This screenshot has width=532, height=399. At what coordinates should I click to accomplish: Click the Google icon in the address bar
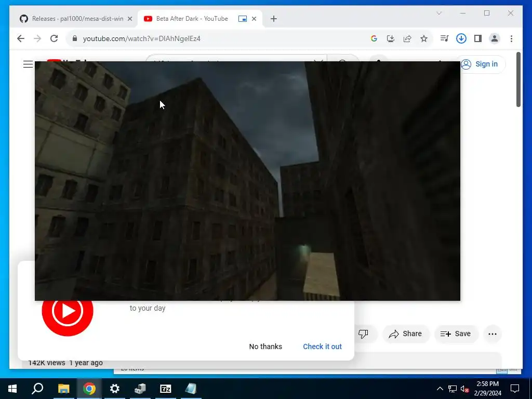374,38
